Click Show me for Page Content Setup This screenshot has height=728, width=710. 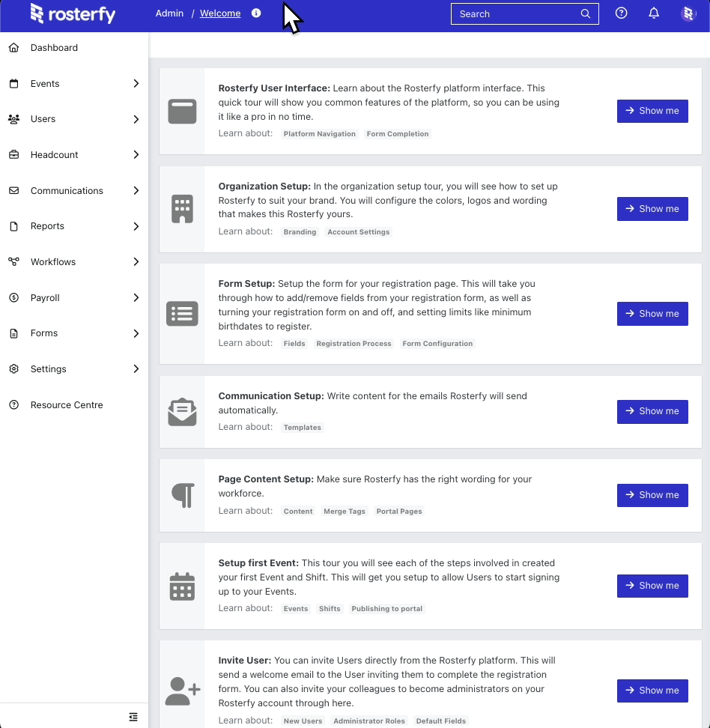click(x=652, y=495)
